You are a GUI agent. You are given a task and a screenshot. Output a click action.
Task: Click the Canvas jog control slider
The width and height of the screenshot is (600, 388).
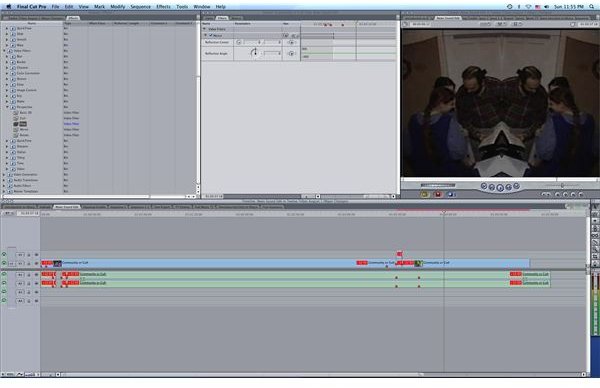438,185
